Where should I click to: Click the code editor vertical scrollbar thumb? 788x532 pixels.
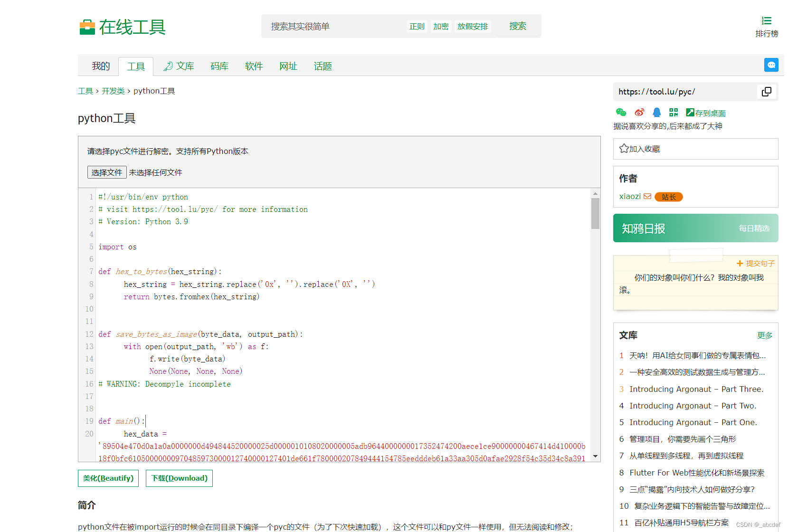pos(595,213)
